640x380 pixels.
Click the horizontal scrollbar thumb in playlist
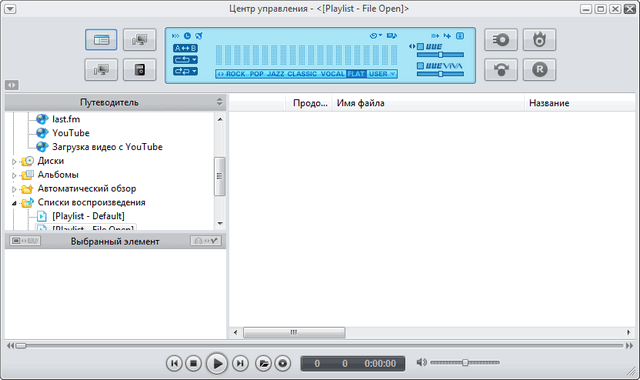[294, 333]
